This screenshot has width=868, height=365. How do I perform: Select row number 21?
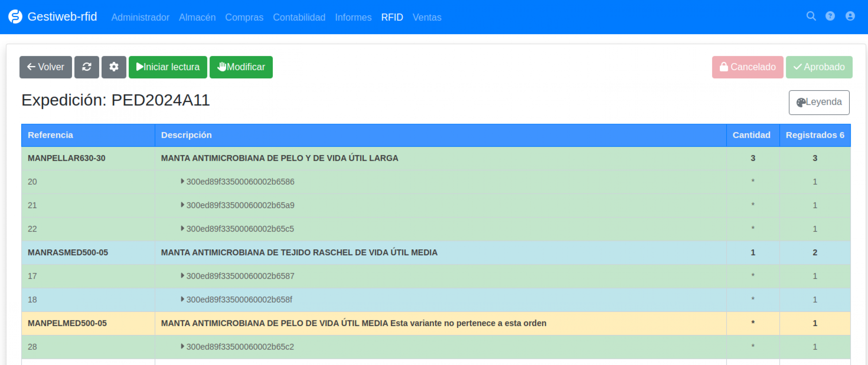pyautogui.click(x=32, y=205)
